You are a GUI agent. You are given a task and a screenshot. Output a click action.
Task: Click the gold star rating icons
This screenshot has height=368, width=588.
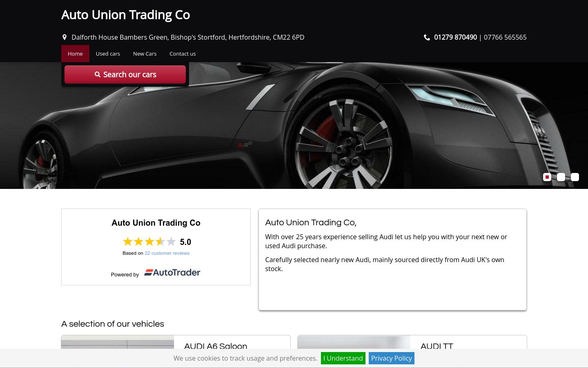point(149,242)
